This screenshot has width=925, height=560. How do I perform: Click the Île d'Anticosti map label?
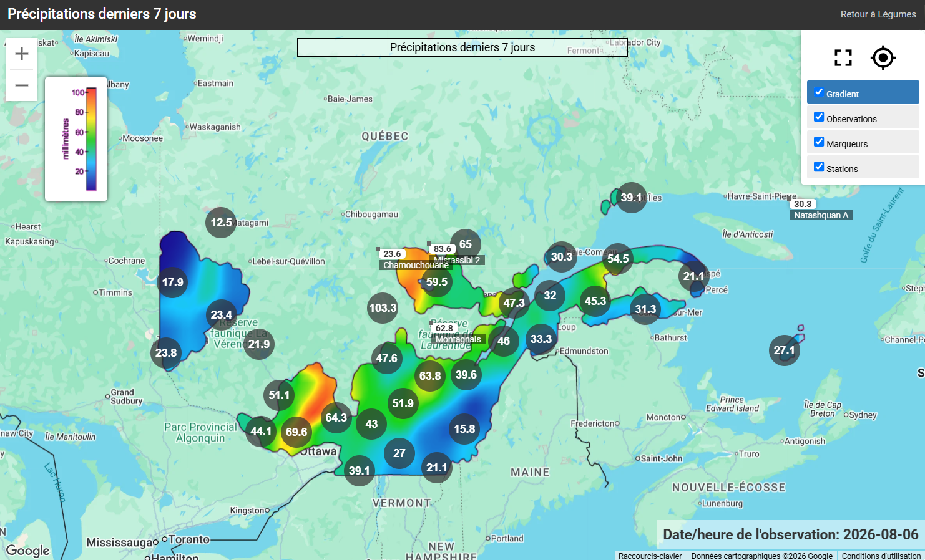(x=747, y=234)
